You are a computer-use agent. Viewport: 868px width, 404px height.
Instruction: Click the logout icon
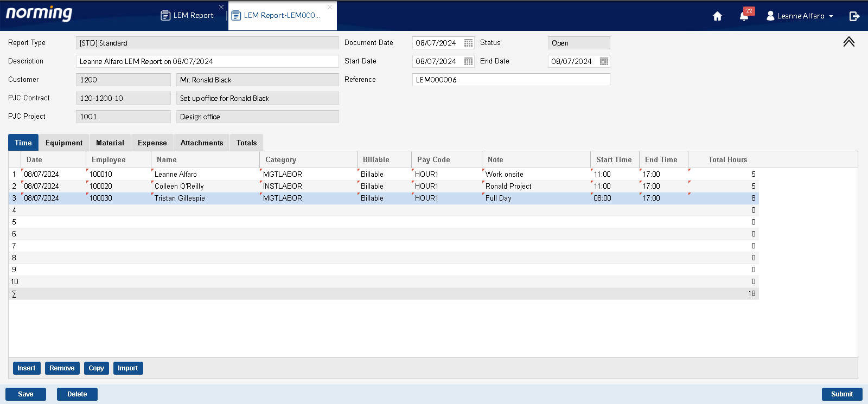854,16
